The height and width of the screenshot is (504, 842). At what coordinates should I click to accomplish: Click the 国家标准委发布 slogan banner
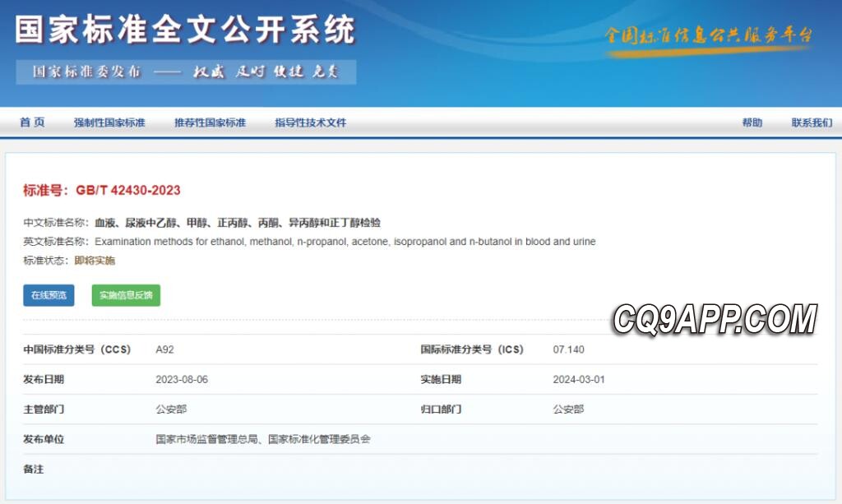click(186, 72)
